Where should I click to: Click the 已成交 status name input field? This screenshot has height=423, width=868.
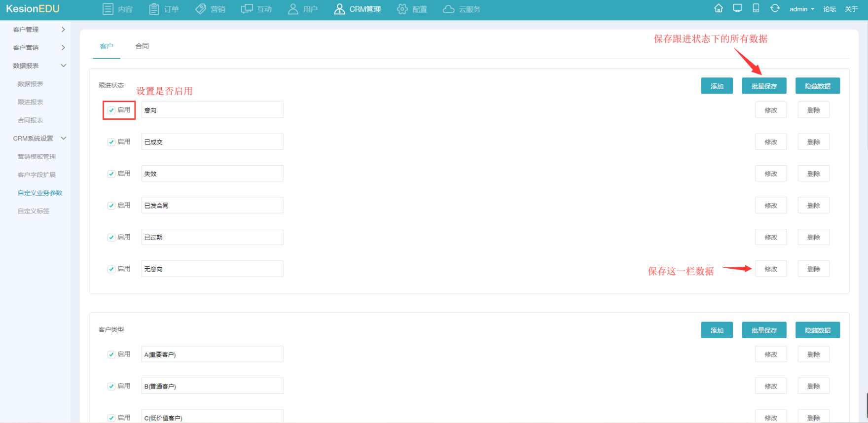(x=213, y=141)
